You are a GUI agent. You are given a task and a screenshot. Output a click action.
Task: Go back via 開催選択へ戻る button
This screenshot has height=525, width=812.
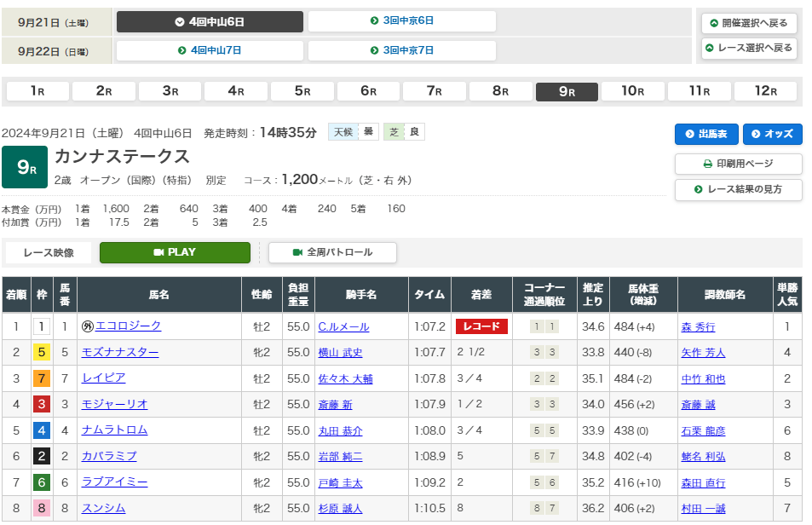point(749,23)
